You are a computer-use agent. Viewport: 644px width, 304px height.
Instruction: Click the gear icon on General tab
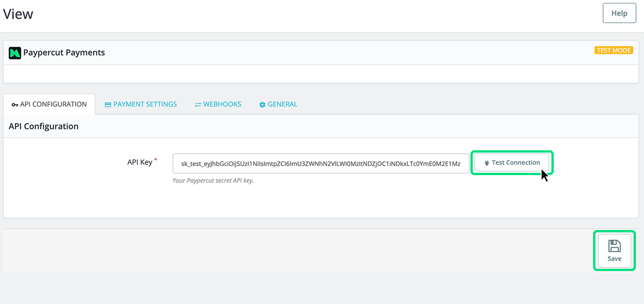tap(263, 105)
